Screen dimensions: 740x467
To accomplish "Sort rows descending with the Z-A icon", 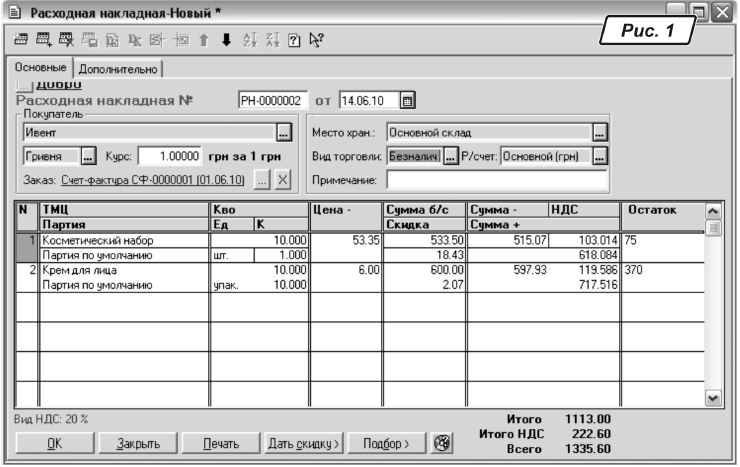I will coord(269,40).
